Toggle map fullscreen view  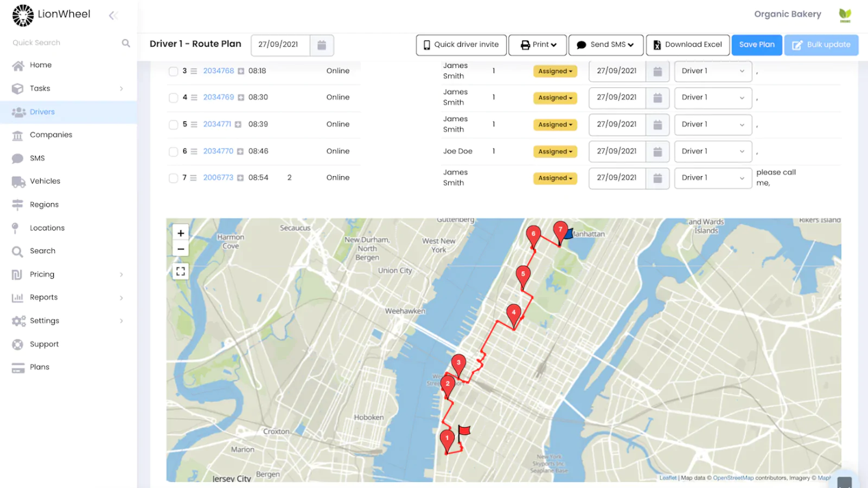click(x=181, y=271)
